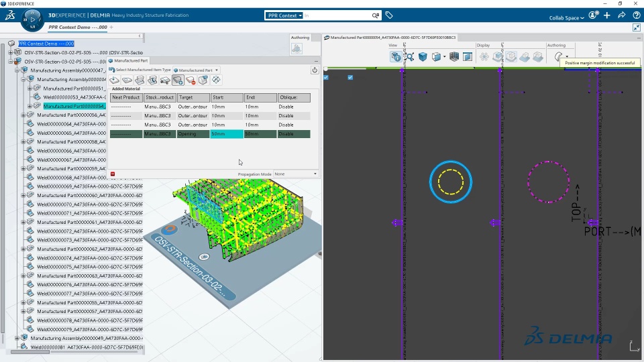
Task: Click the wireframe grid cube icon in View
Action: point(454,56)
